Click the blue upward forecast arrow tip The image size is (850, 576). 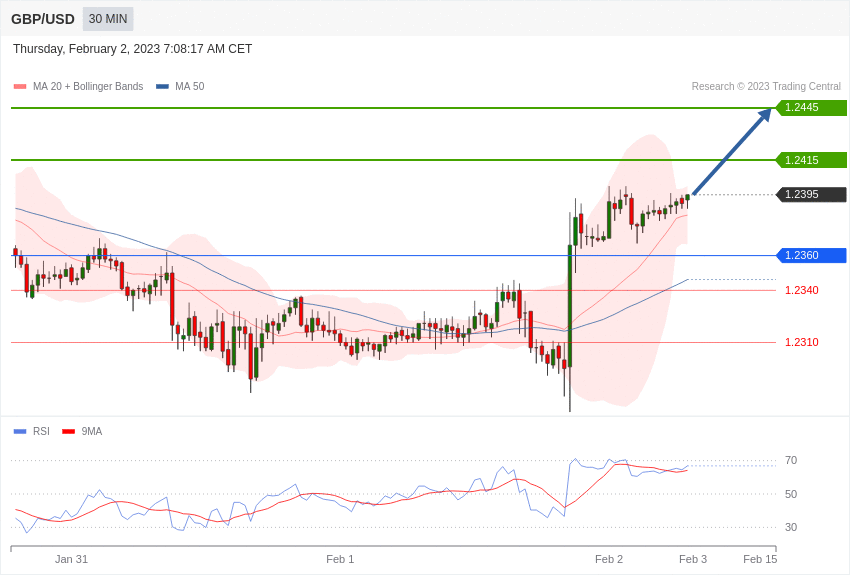pyautogui.click(x=767, y=113)
